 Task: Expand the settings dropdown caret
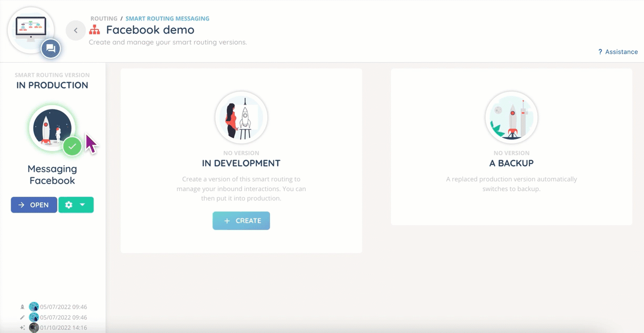point(83,205)
